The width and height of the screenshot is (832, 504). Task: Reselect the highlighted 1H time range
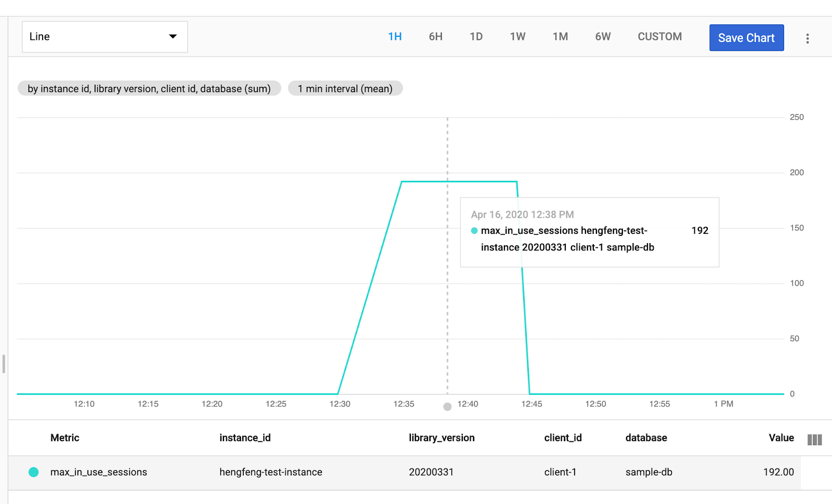[x=395, y=36]
